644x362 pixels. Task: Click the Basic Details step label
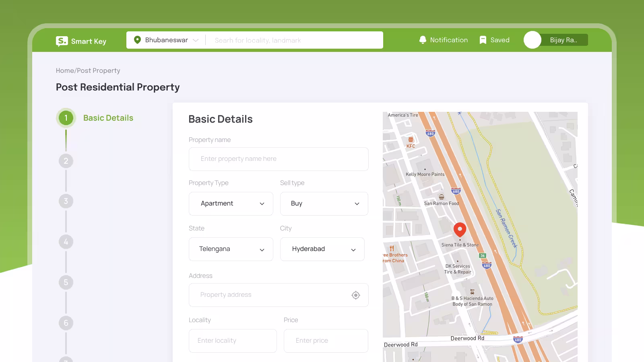click(x=108, y=118)
